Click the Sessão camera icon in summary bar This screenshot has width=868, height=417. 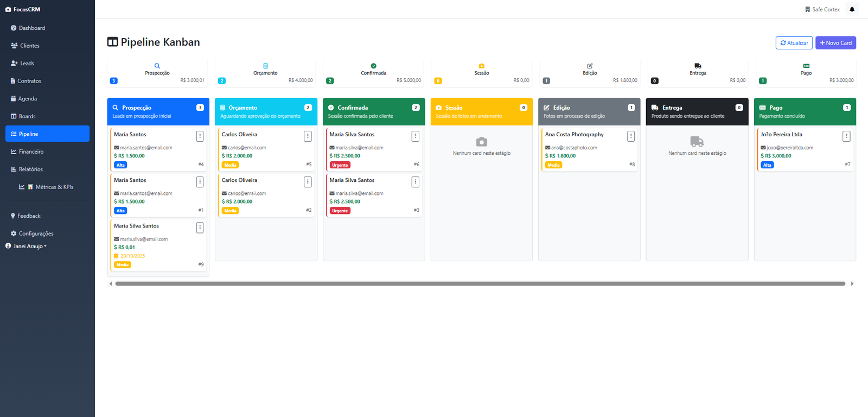(x=481, y=66)
